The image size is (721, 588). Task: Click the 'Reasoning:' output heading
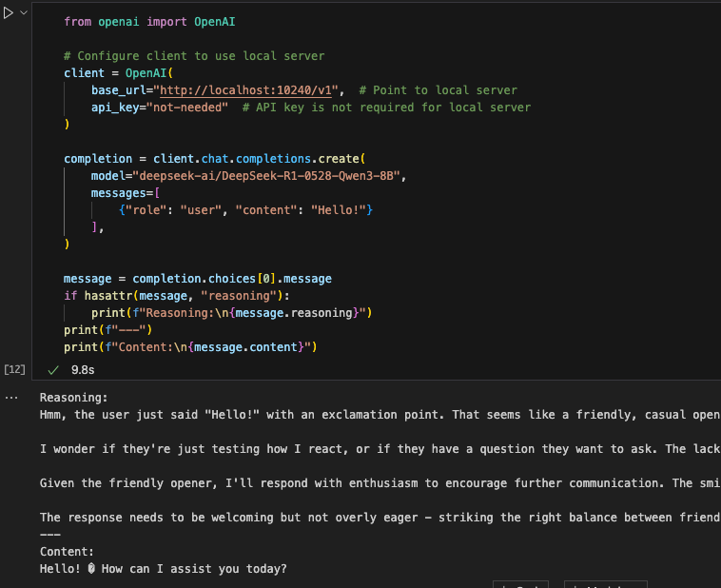pyautogui.click(x=73, y=398)
